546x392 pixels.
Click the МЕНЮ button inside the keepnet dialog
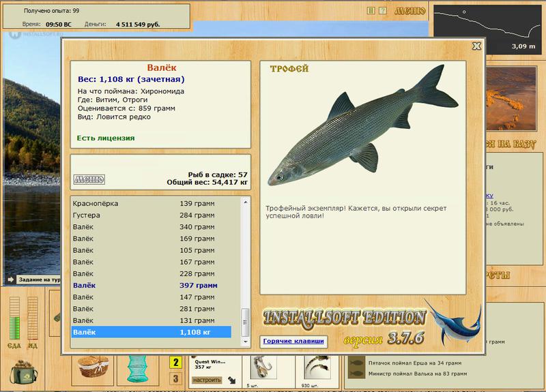[x=89, y=179]
